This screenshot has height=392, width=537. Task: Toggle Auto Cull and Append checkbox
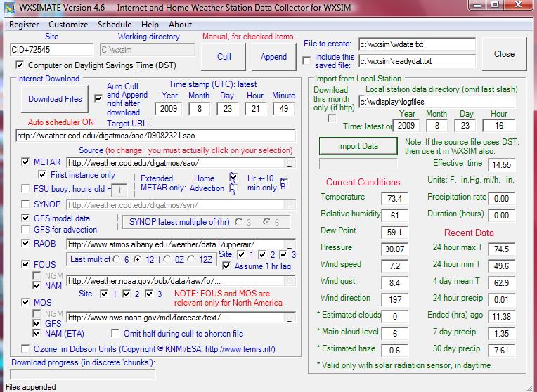click(98, 98)
